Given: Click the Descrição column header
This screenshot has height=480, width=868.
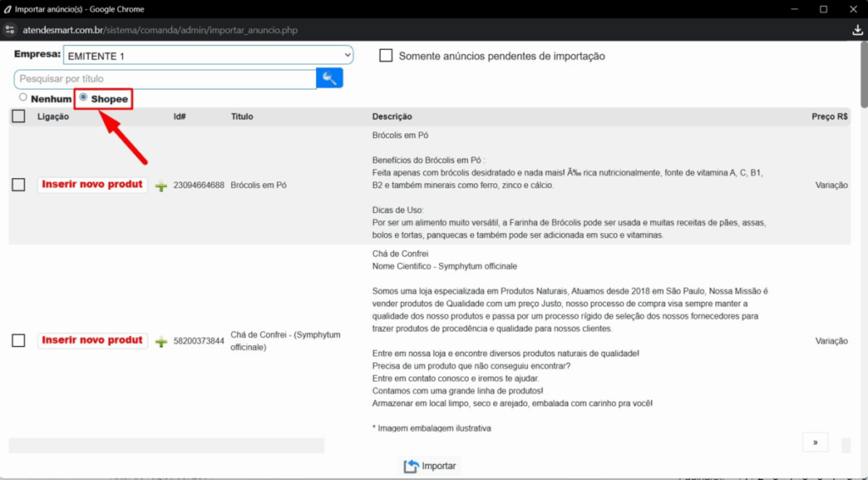Looking at the screenshot, I should [392, 117].
